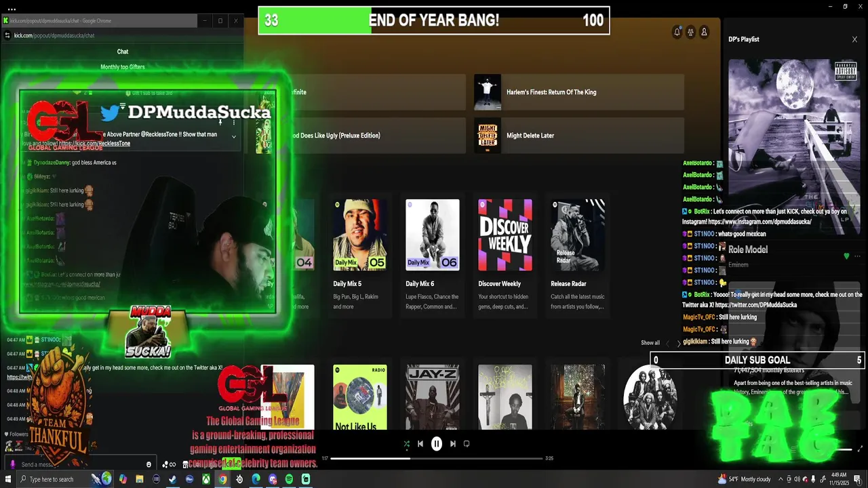
Task: Open Eminem artist link under Role Model
Action: (738, 265)
